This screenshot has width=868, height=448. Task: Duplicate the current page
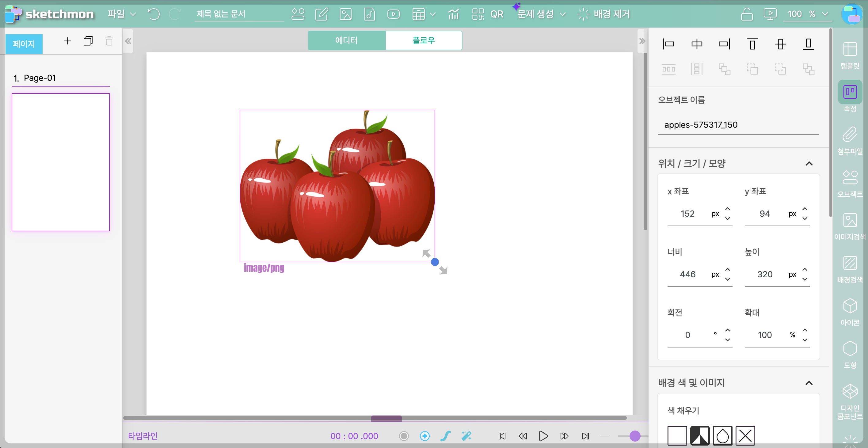point(88,41)
